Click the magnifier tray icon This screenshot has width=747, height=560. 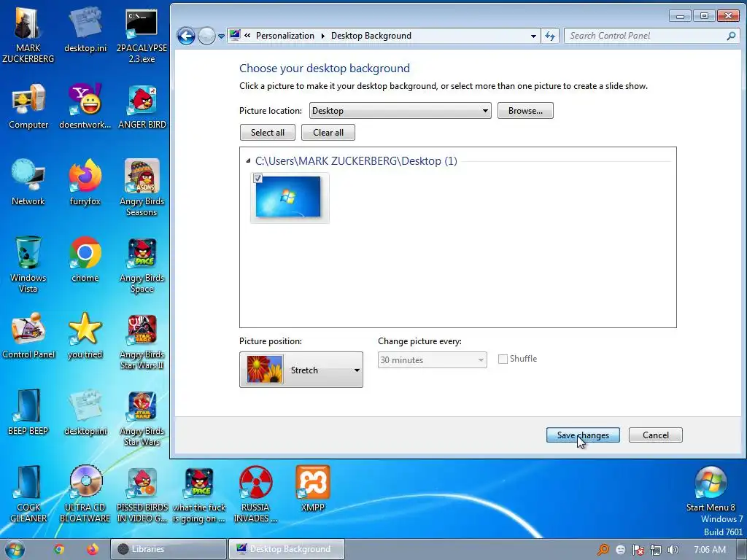[x=603, y=550]
